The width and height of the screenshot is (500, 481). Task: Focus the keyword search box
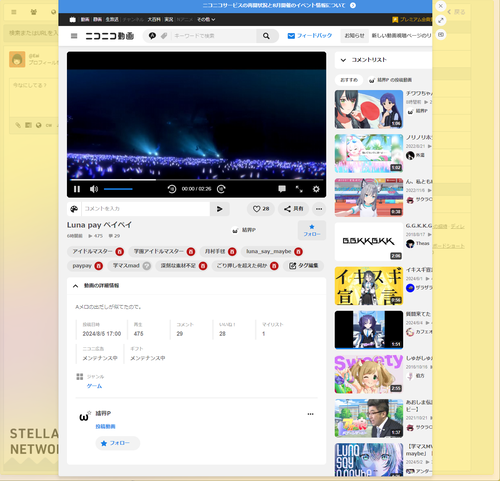click(x=214, y=36)
